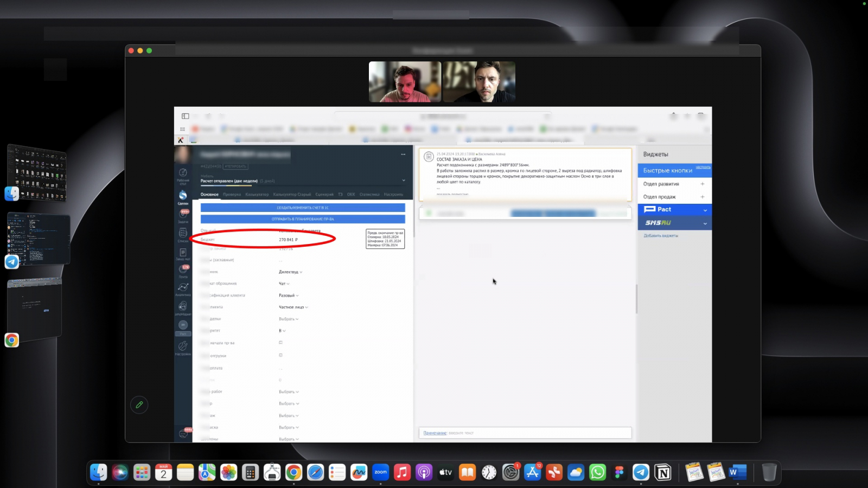868x488 pixels.
Task: Expand the Pact widget chevron
Action: (x=705, y=210)
